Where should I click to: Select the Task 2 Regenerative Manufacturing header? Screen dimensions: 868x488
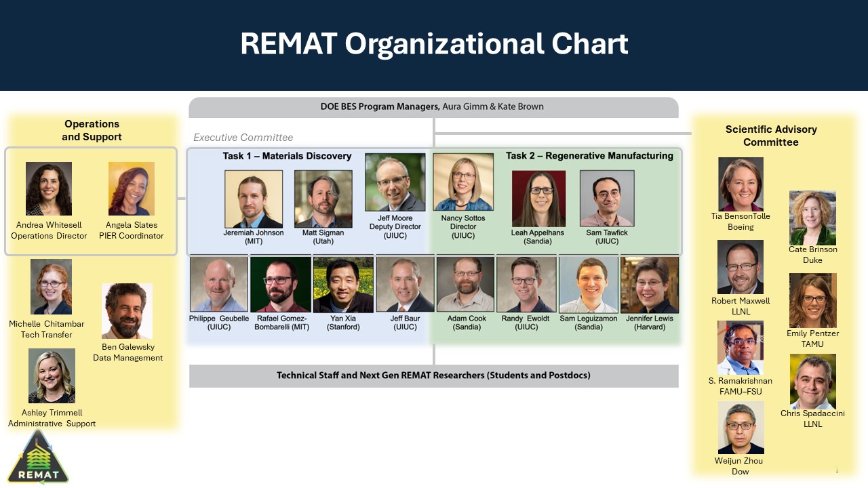click(x=589, y=155)
